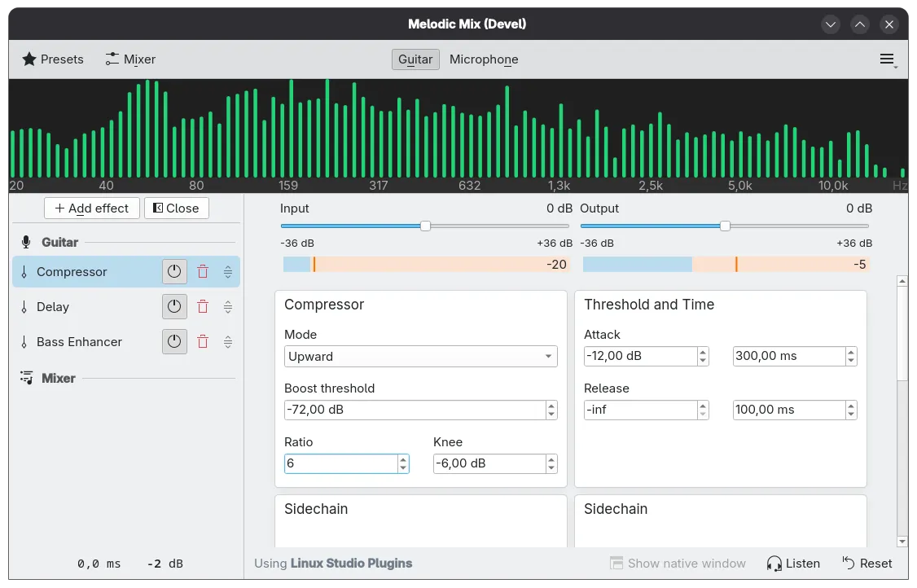The width and height of the screenshot is (917, 588).
Task: Click the Input gain slider handle
Action: (x=425, y=226)
